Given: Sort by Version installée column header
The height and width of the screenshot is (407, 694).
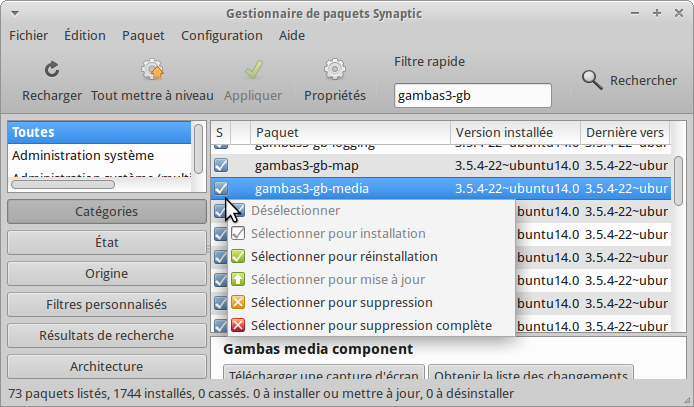Looking at the screenshot, I should 516,133.
